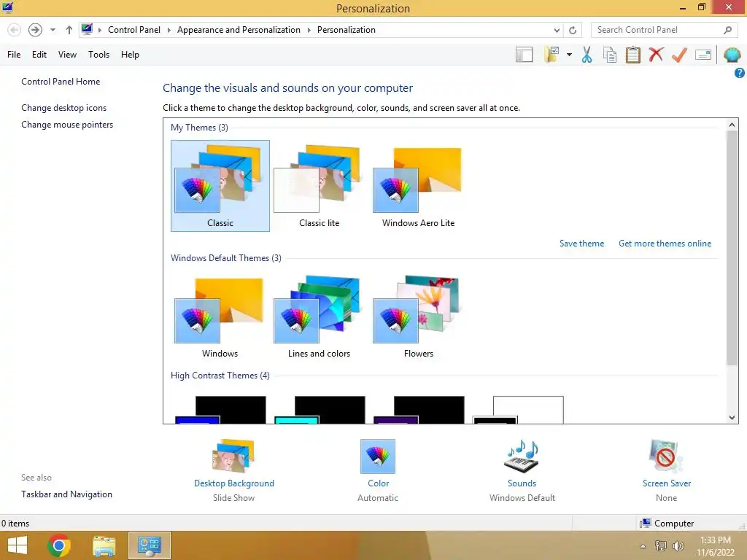Select the Lines and colors theme

coord(319,316)
